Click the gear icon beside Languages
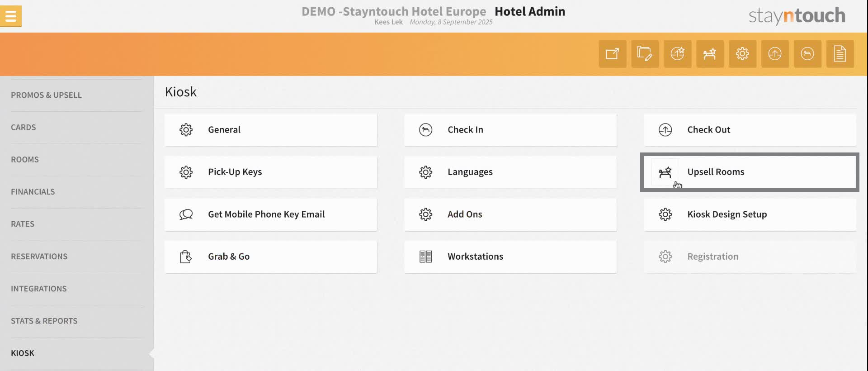The height and width of the screenshot is (371, 868). [x=425, y=172]
